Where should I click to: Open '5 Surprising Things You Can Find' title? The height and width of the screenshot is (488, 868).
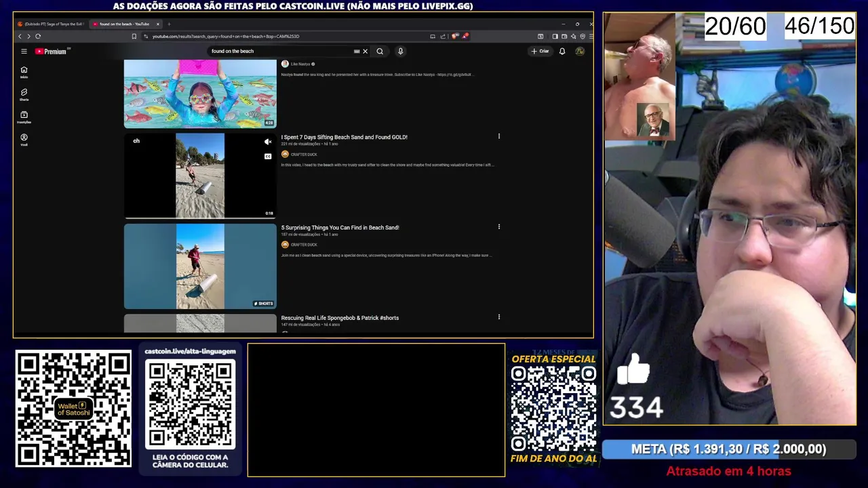(340, 228)
